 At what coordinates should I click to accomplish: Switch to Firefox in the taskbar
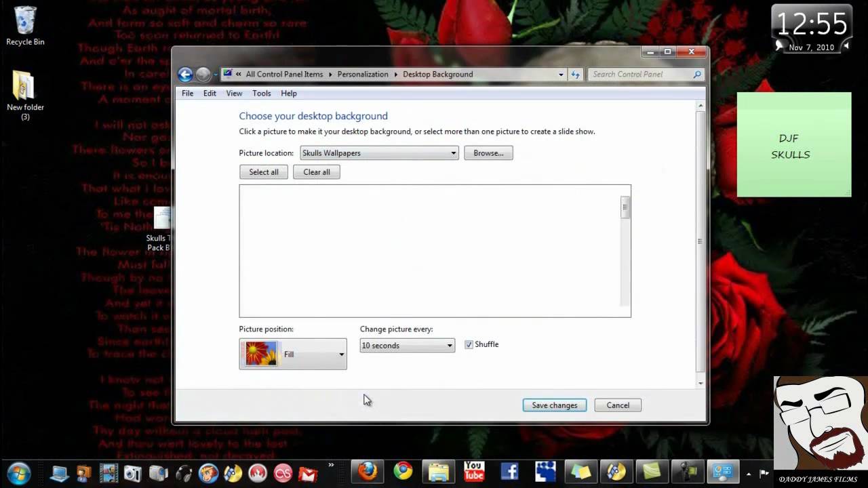pos(368,472)
